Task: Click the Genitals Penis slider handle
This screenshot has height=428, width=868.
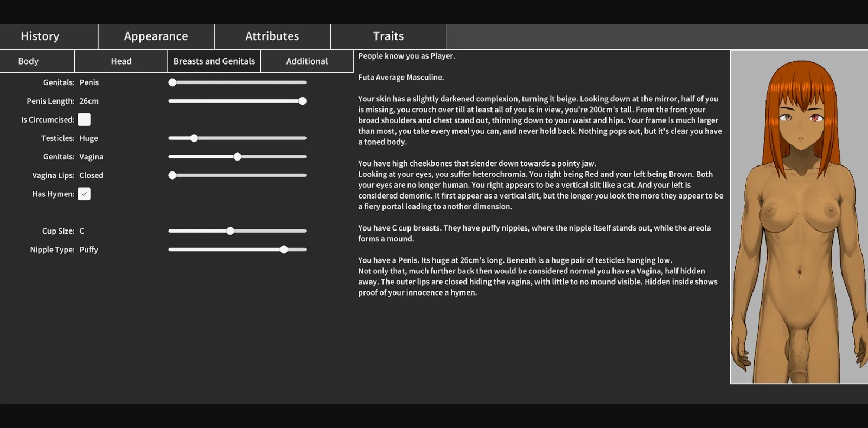Action: pos(173,82)
